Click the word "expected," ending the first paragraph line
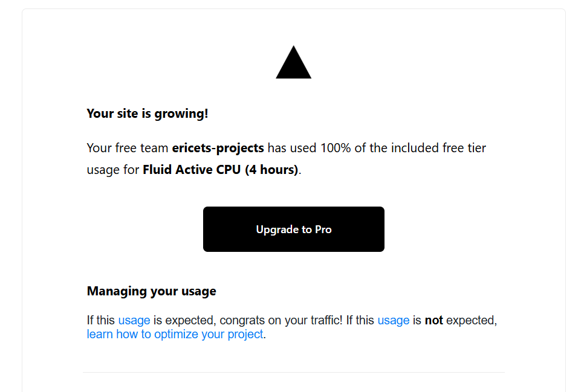 472,320
